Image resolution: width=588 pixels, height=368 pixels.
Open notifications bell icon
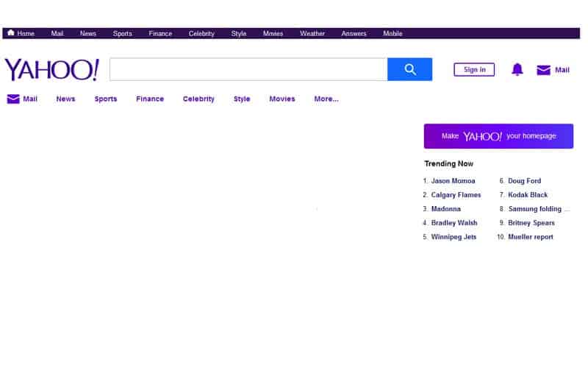click(517, 69)
